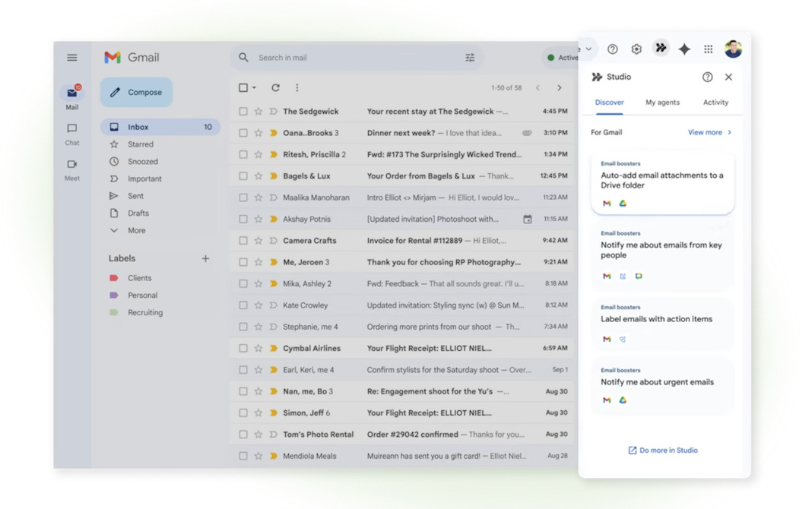Open the Mika, Ashley Fwd: Feedback email
Viewport: 812px width, 509px height.
point(403,283)
